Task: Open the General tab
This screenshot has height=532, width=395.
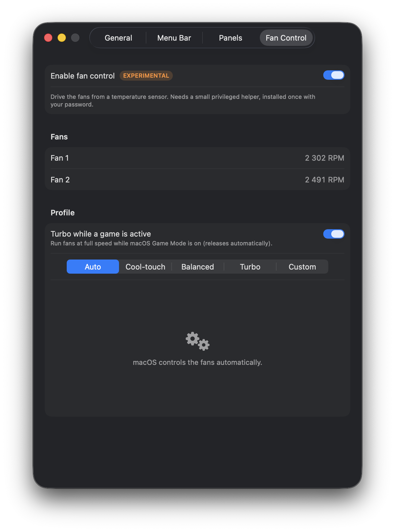Action: click(x=118, y=38)
